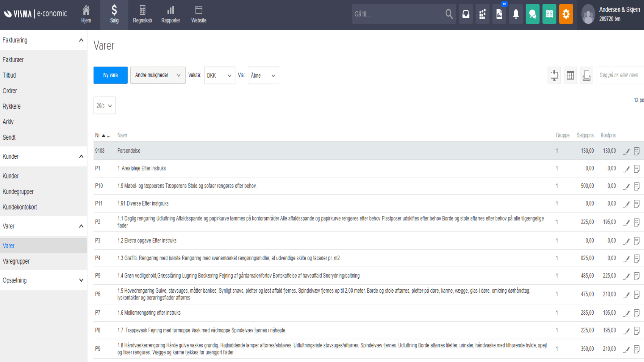
Task: Switch to the Regnskab menu tab
Action: click(x=142, y=14)
